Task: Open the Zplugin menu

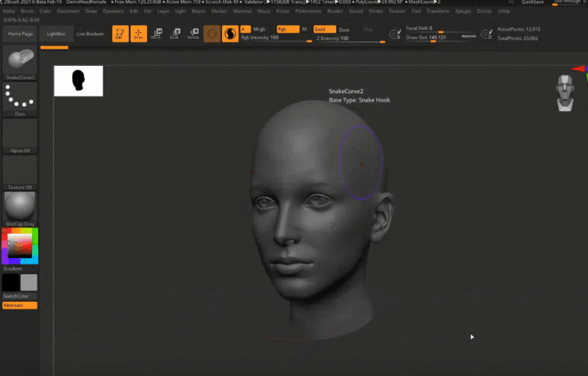Action: 462,11
